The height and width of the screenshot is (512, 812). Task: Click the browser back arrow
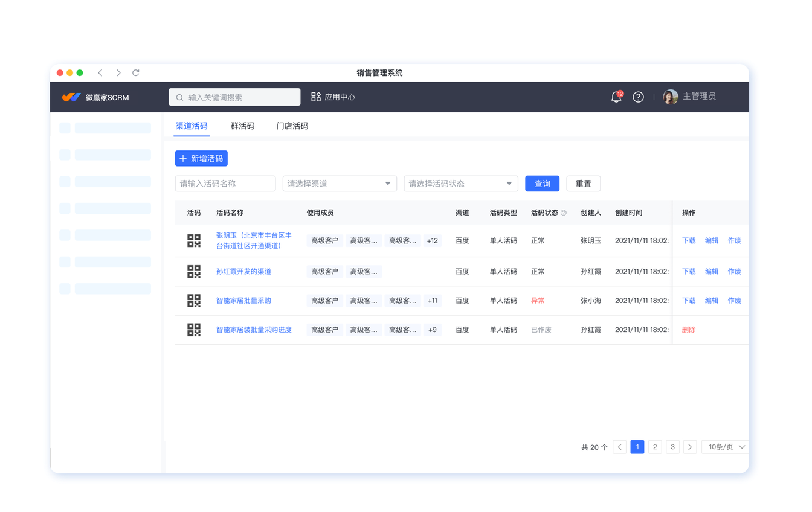coord(100,73)
